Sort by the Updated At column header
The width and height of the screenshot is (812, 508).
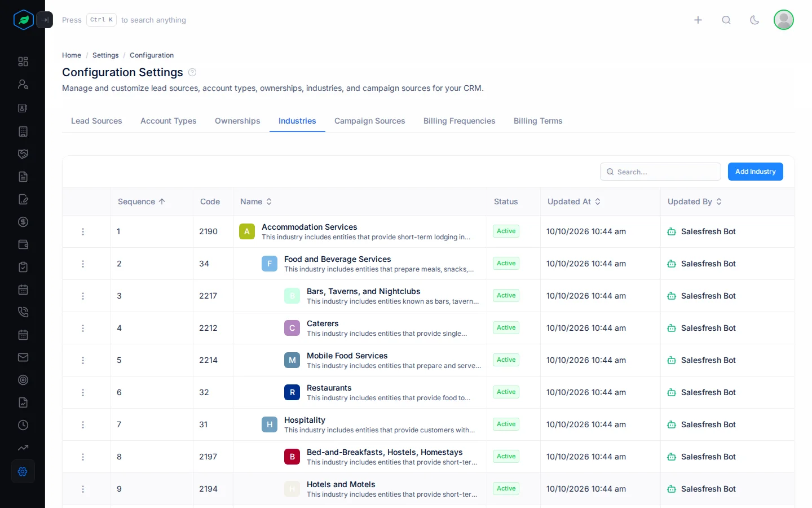(574, 202)
